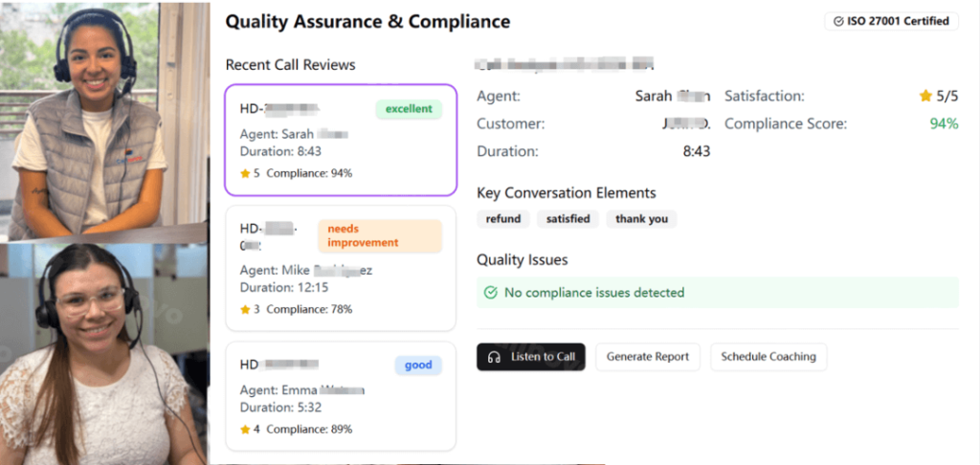Click the 'good' status badge
Image resolution: width=980 pixels, height=465 pixels.
tap(418, 365)
